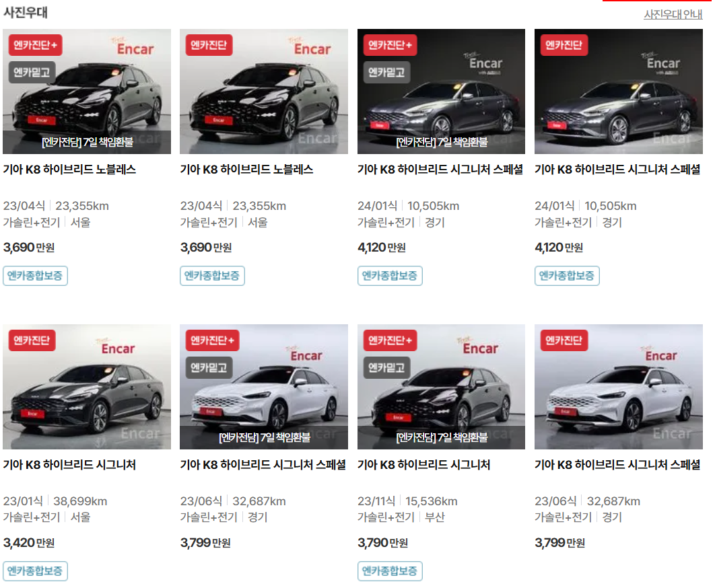The image size is (715, 588).
Task: Click the 엔카진단 badge on the 3,420만원 시그니처
Action: [32, 340]
